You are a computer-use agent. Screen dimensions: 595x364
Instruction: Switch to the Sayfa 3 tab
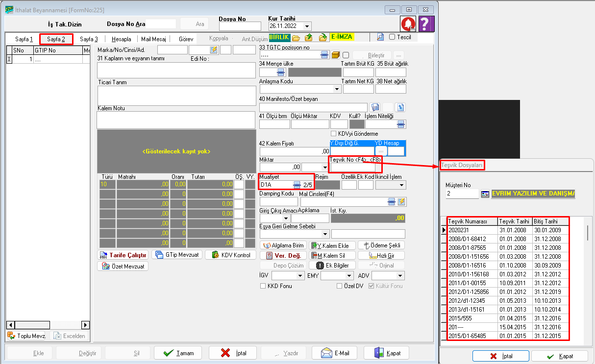89,39
